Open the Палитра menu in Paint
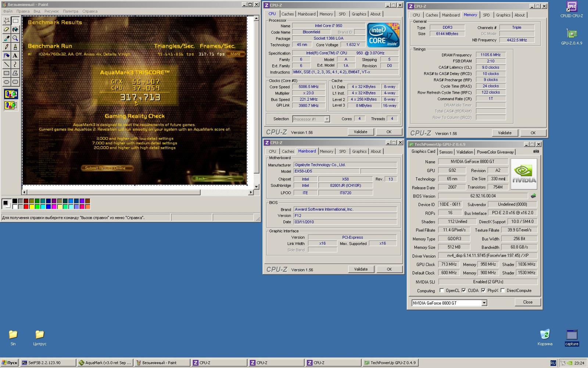Image resolution: width=588 pixels, height=368 pixels. click(70, 11)
